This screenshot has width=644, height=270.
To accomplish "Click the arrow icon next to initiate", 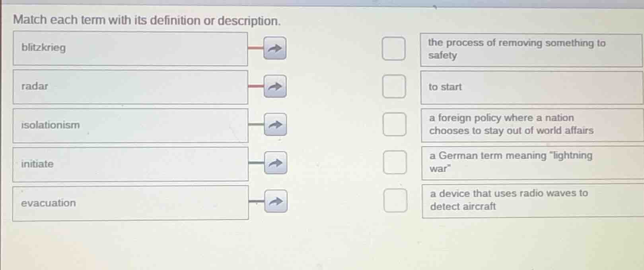I will coord(275,163).
